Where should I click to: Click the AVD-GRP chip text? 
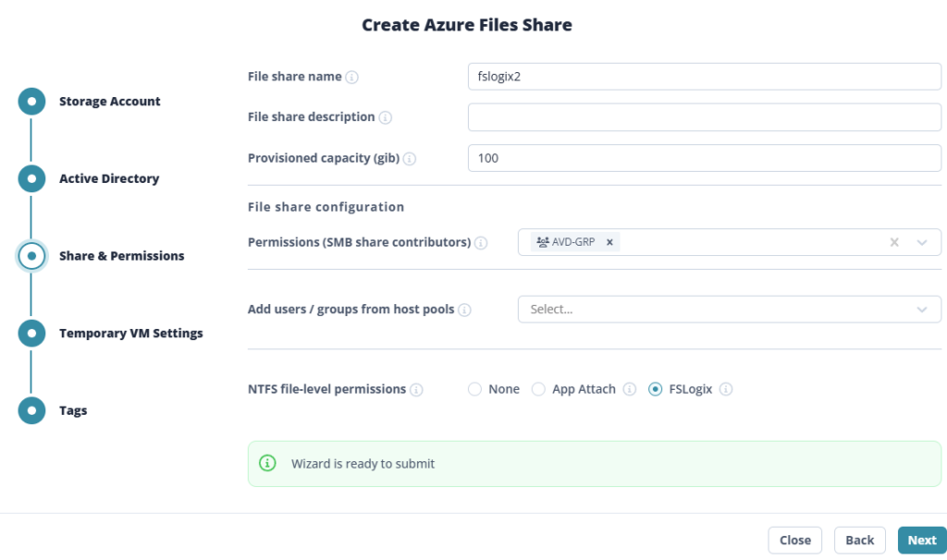(573, 242)
